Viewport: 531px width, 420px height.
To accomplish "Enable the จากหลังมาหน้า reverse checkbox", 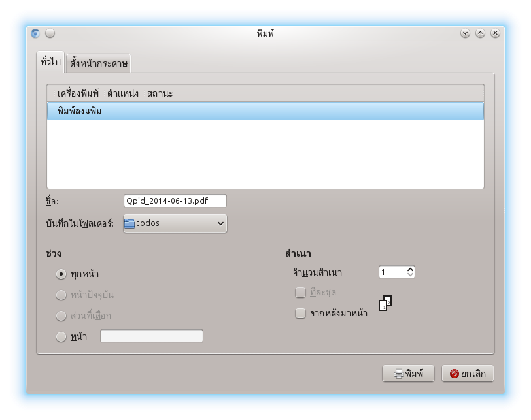I will coord(300,314).
